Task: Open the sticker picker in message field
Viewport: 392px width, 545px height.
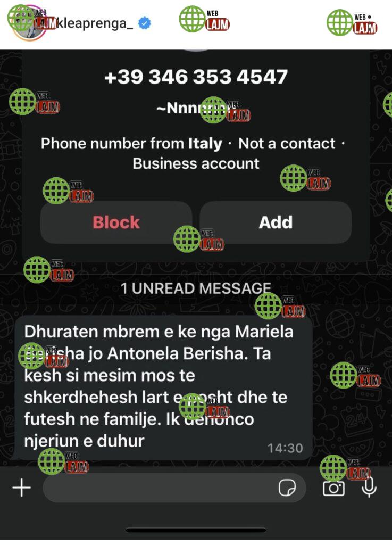Action: click(287, 488)
